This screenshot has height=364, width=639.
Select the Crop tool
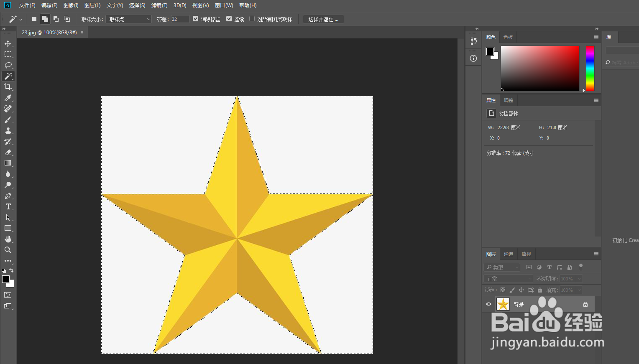click(8, 87)
